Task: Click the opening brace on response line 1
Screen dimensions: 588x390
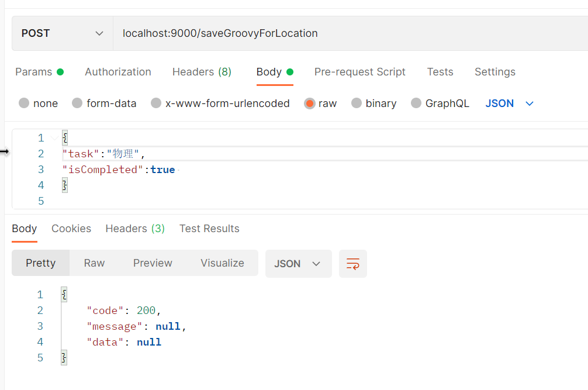Action: pos(64,295)
